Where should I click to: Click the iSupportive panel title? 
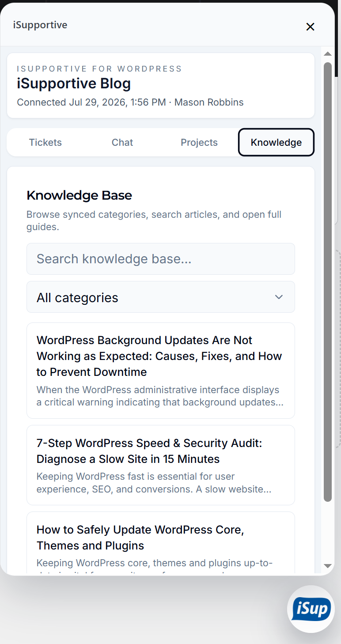(40, 25)
